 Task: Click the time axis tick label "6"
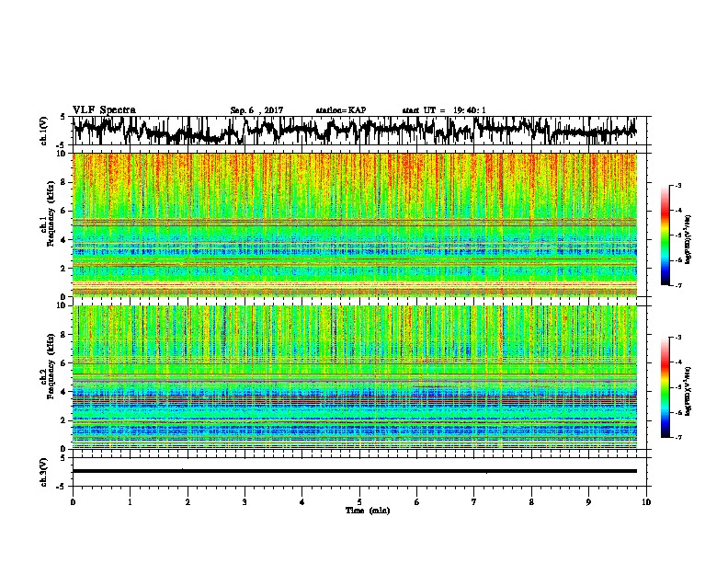point(417,501)
